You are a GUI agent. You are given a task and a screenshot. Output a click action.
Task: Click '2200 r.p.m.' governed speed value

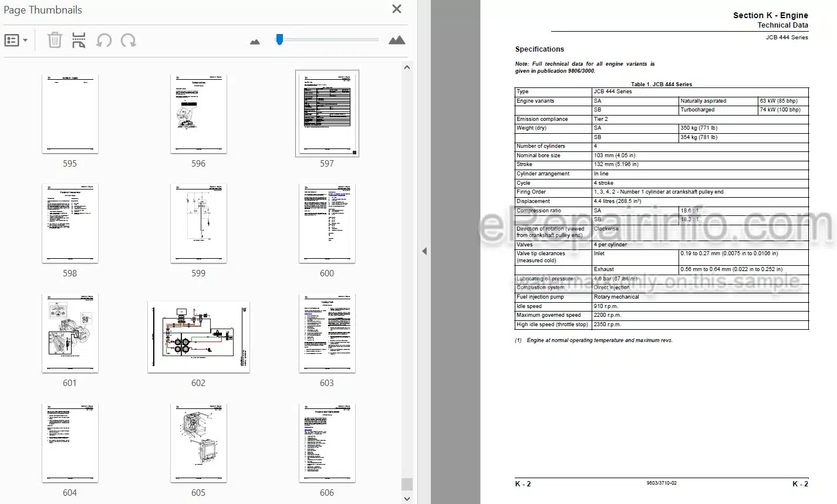coord(607,315)
